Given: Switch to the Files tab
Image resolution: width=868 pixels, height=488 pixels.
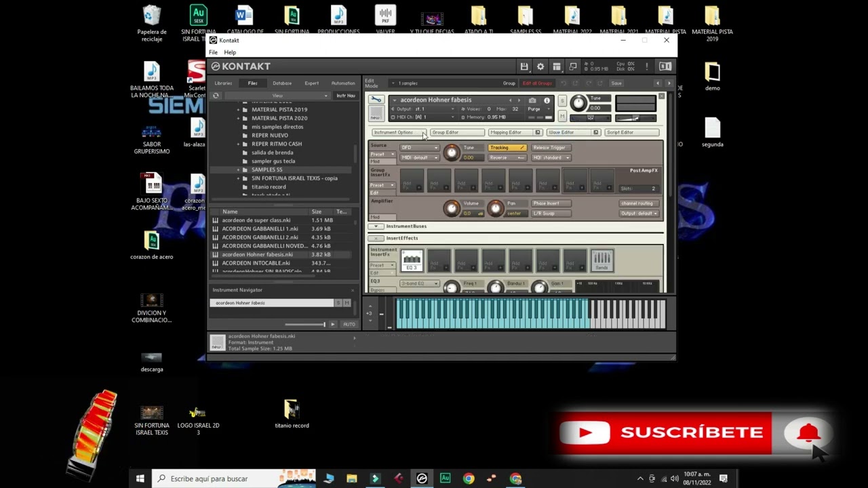Looking at the screenshot, I should 252,83.
